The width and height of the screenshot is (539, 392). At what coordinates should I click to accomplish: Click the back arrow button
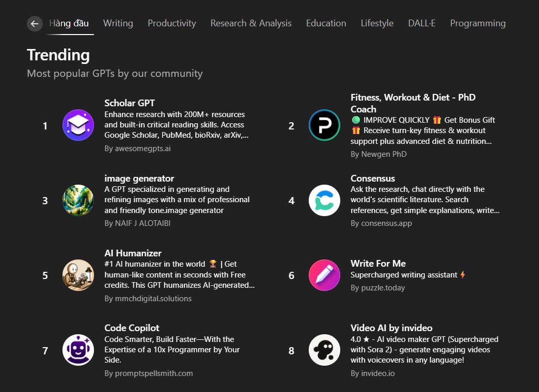point(35,24)
